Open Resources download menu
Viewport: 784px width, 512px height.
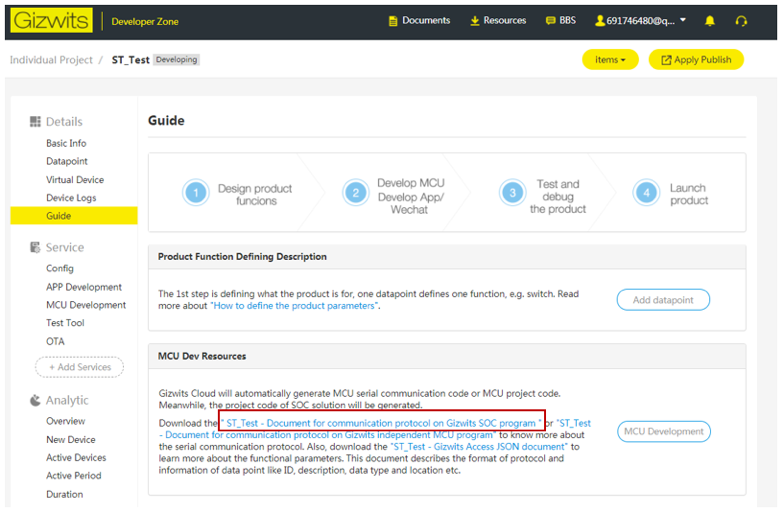(497, 21)
